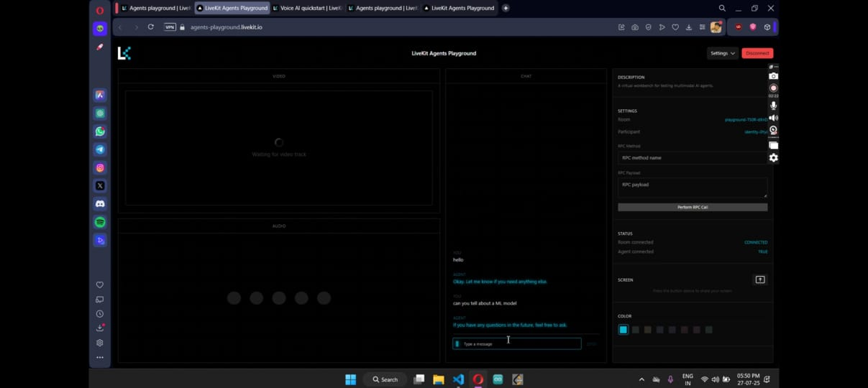Click the screen share icon button
This screenshot has width=868, height=388.
[x=760, y=280]
